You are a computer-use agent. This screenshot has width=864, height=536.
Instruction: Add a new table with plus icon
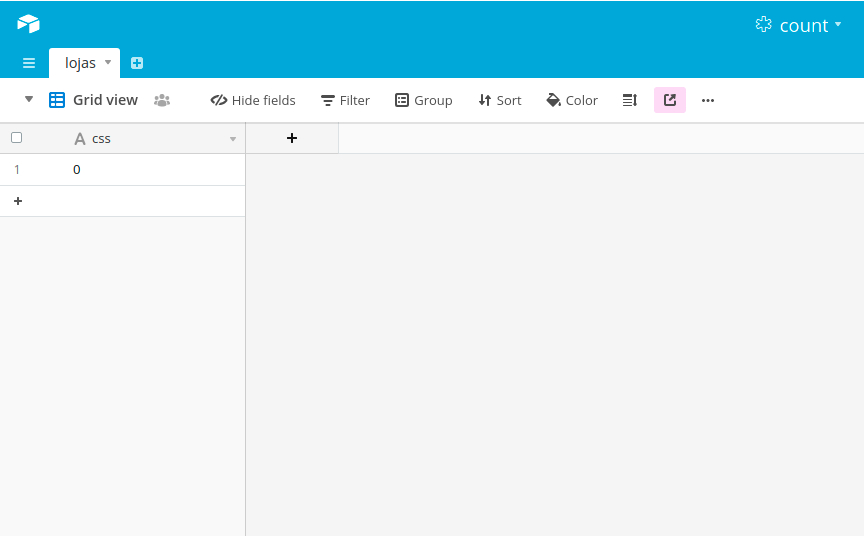point(137,63)
